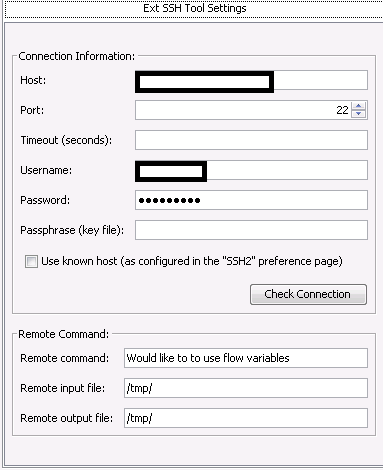The height and width of the screenshot is (472, 383).
Task: Click the Remote Command group title
Action: [x=64, y=334]
